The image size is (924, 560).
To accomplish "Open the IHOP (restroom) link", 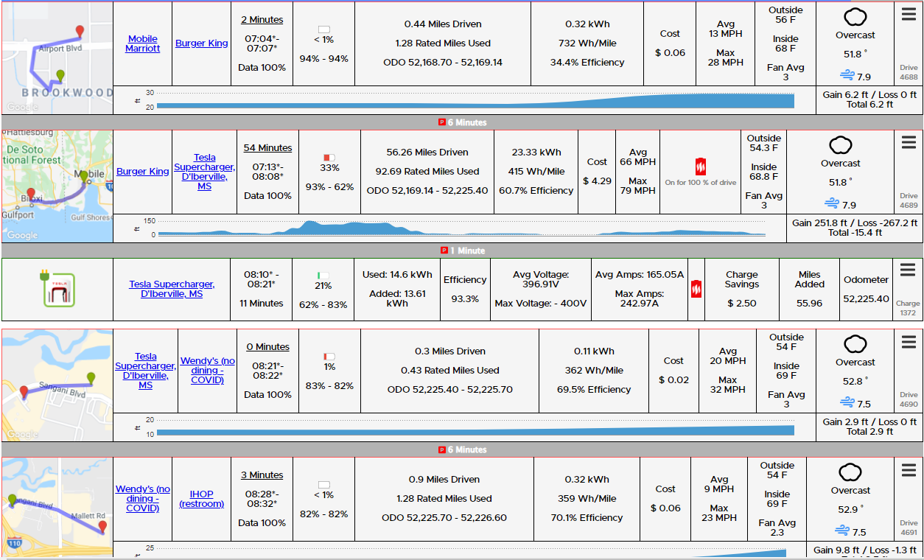I will (202, 499).
